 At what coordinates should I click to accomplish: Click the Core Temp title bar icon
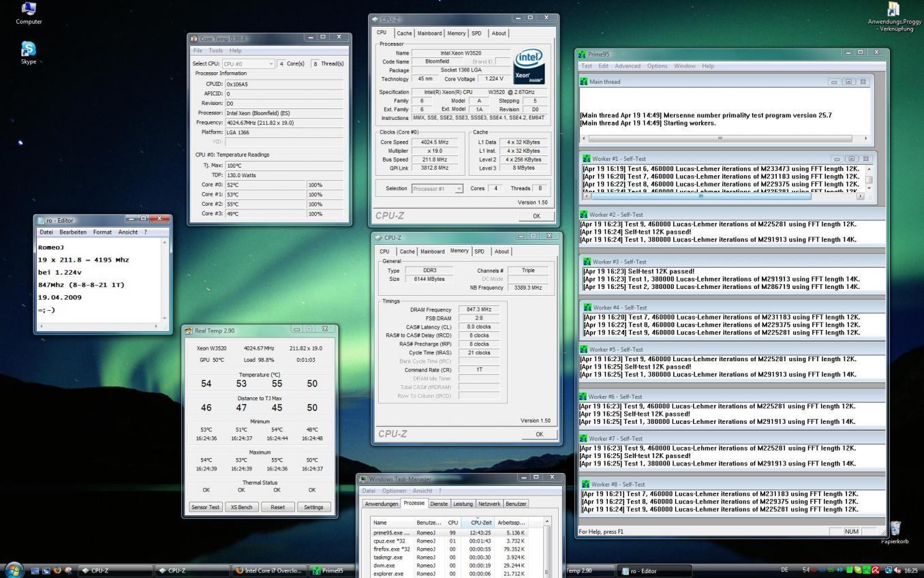point(194,39)
